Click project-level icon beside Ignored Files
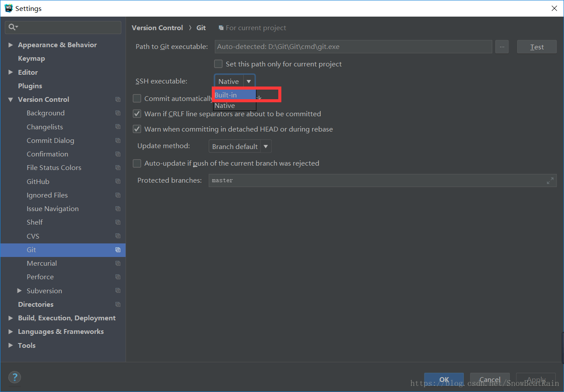Viewport: 564px width, 392px height. pyautogui.click(x=118, y=195)
